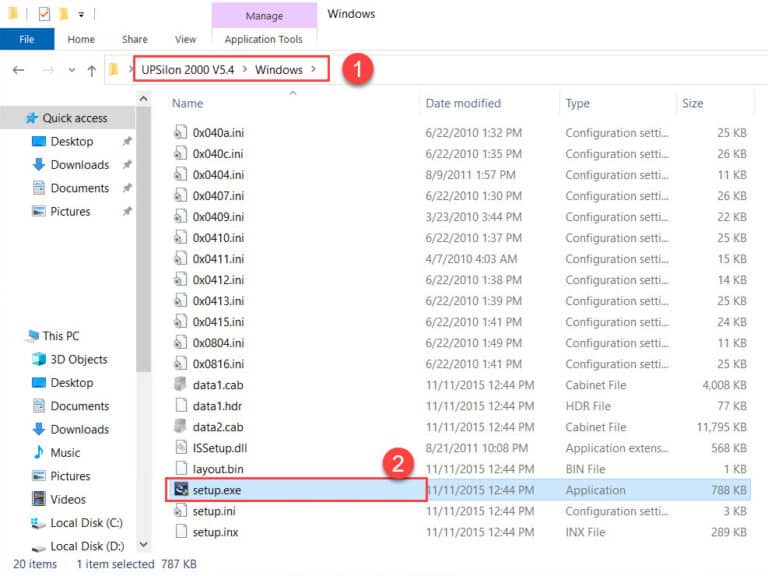The height and width of the screenshot is (576, 768).
Task: Click the sidebar scrollbar down arrow
Action: [144, 544]
